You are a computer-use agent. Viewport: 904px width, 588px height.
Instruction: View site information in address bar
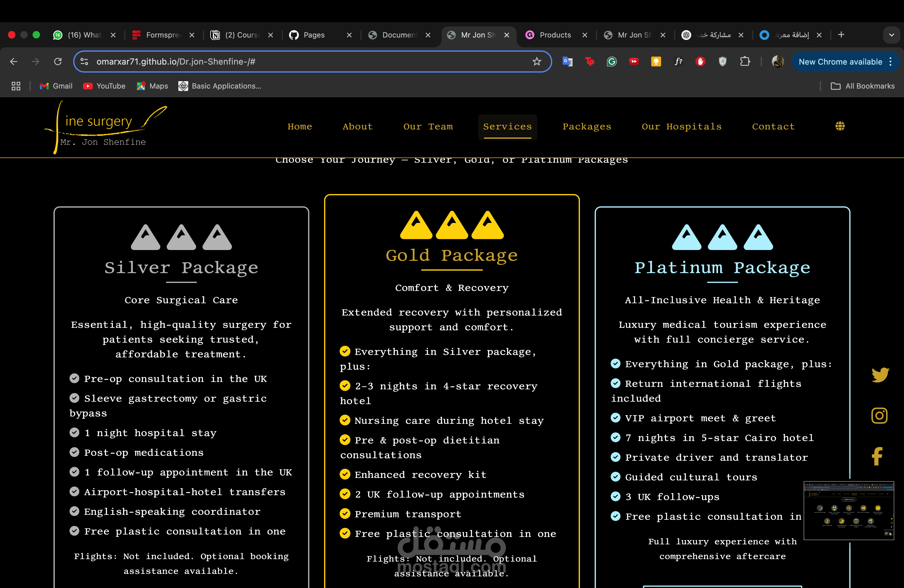(x=84, y=62)
